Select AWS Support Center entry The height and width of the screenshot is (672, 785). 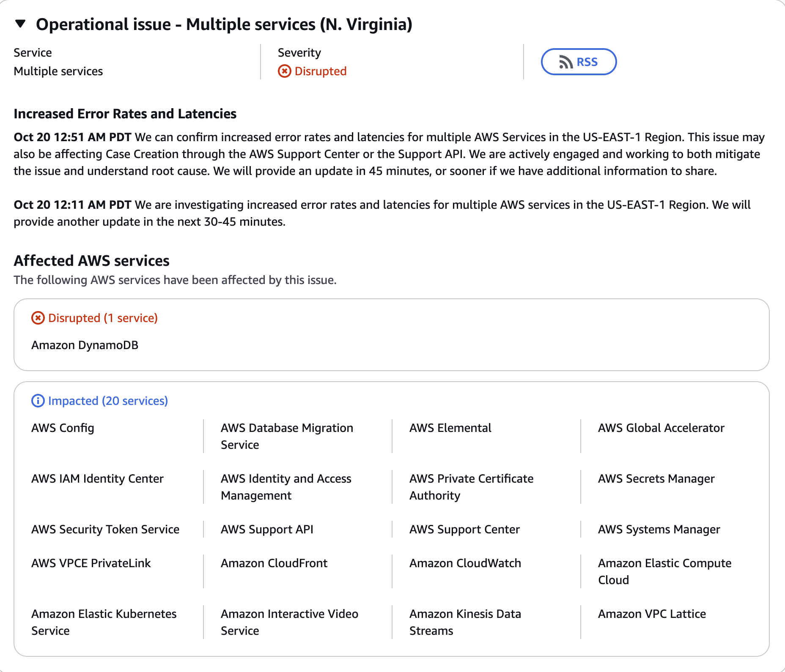[464, 530]
